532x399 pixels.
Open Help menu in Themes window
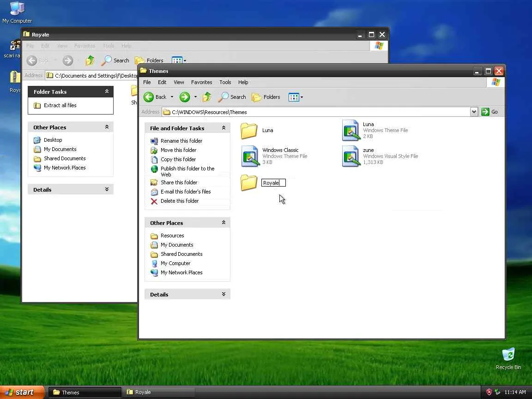tap(243, 82)
